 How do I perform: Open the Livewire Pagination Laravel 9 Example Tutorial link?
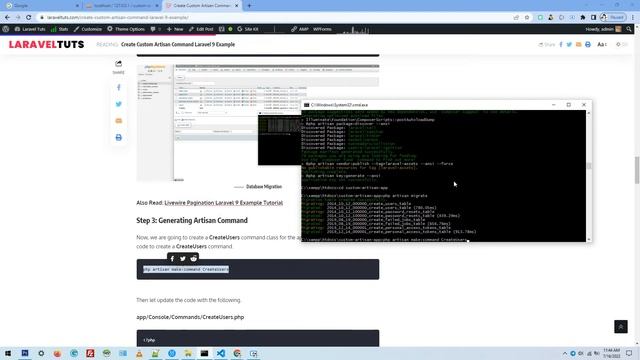coord(224,203)
